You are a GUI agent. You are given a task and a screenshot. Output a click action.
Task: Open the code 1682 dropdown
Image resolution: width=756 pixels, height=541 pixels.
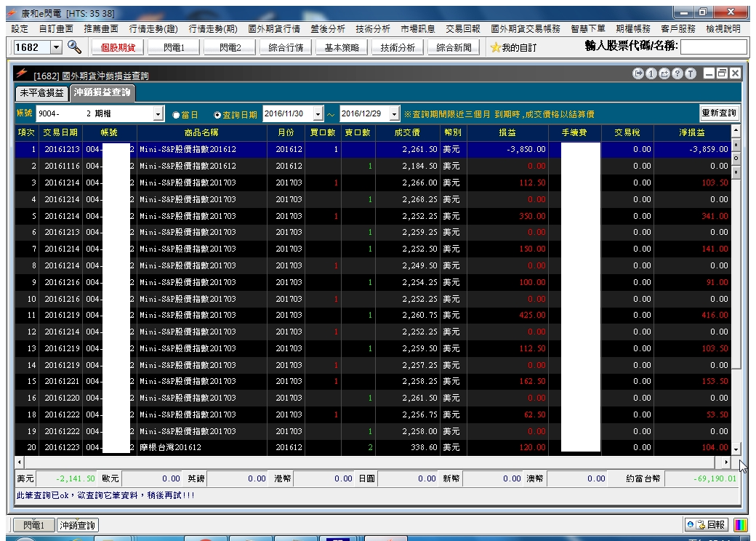point(57,47)
